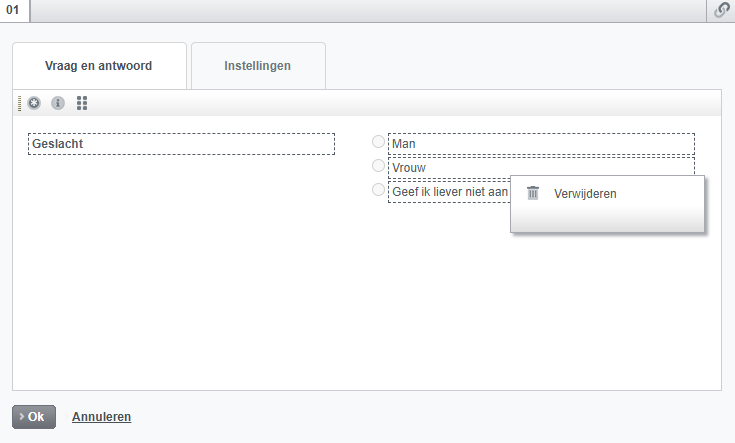Viewport: 735px width, 443px height.
Task: Open the "Instellingen" tab
Action: pyautogui.click(x=258, y=66)
